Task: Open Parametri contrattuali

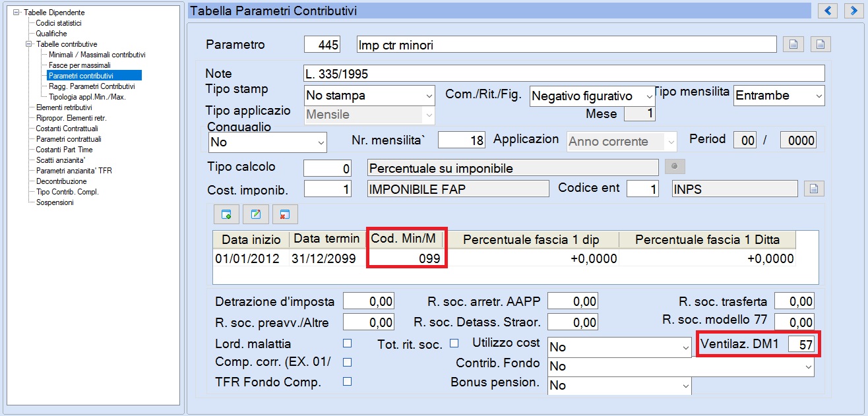Action: 69,139
